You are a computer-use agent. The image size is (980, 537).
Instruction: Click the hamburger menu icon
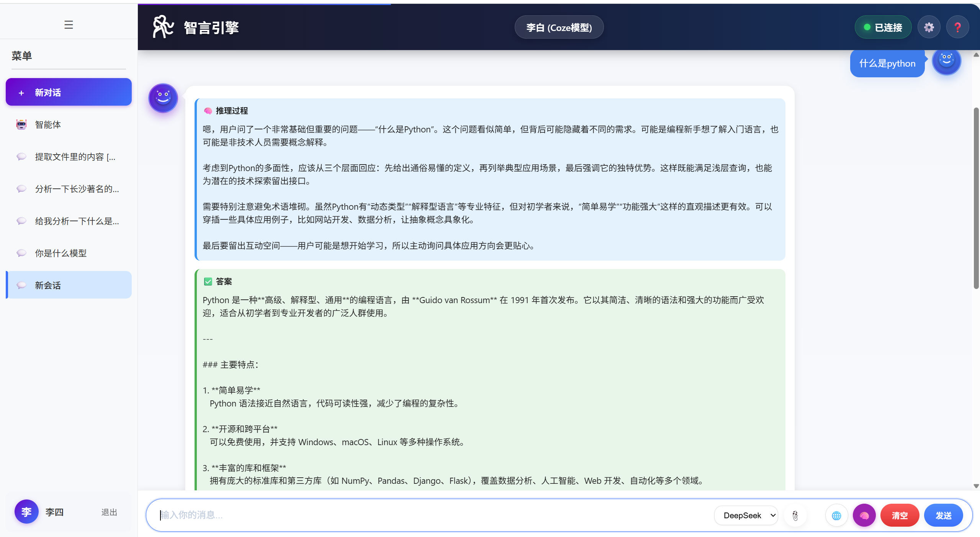(69, 25)
